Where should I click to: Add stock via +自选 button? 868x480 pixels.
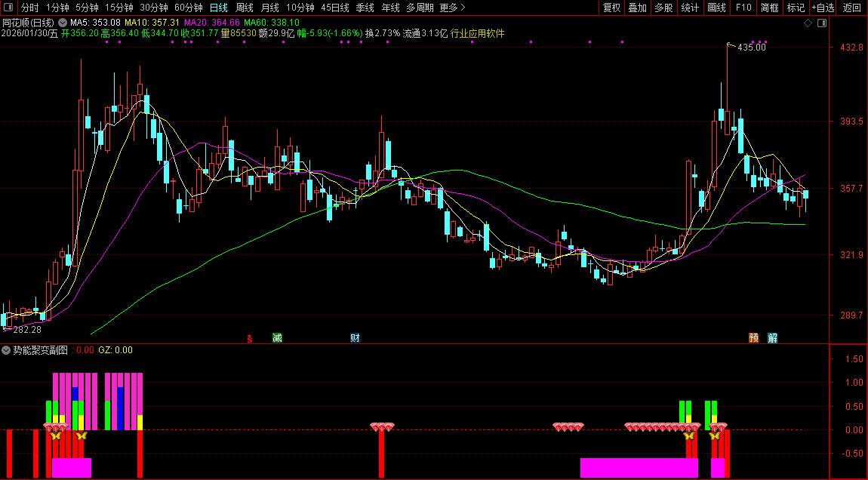coord(823,8)
